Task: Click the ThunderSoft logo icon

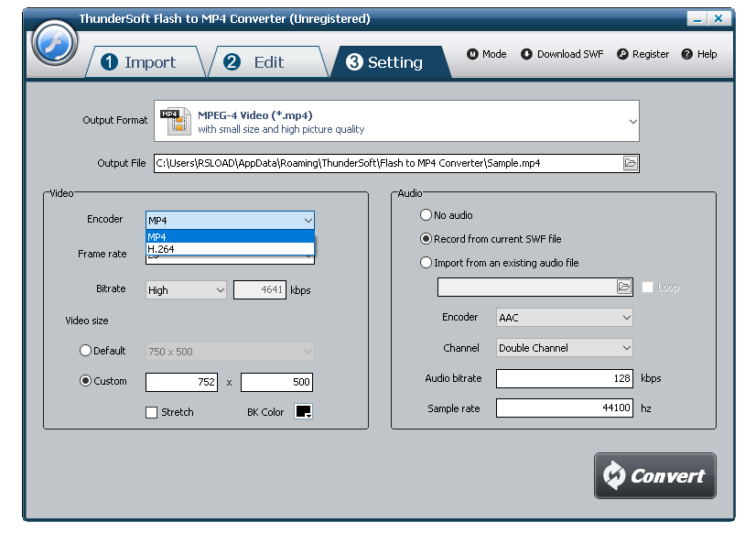Action: tap(54, 43)
